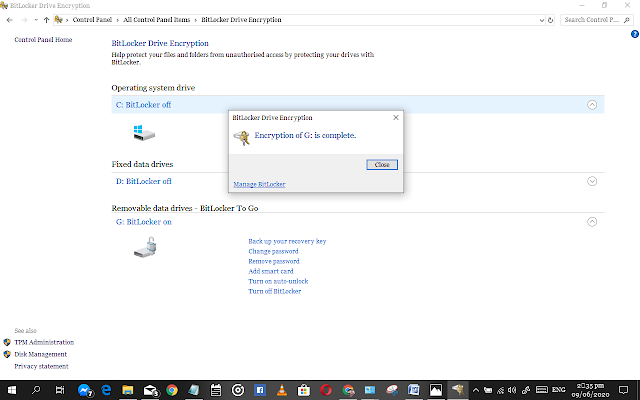Open the Privacy statement link
Viewport: 640px width, 400px height.
(x=41, y=366)
